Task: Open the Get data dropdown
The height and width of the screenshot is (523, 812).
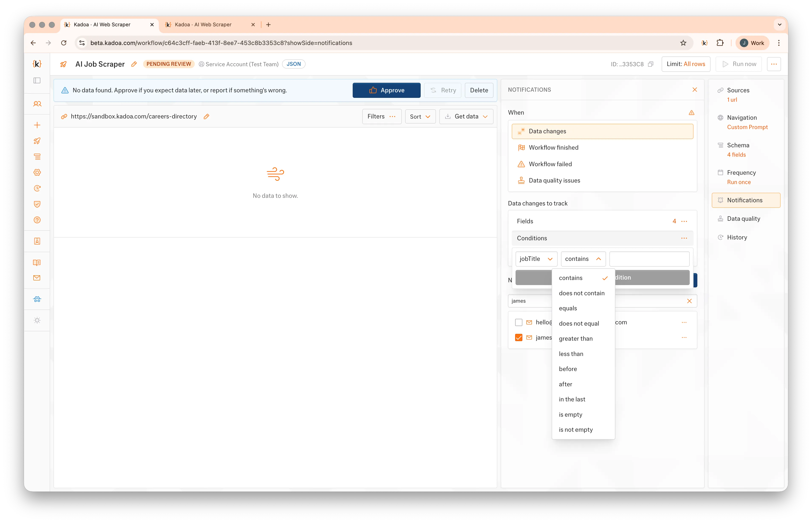Action: 466,117
